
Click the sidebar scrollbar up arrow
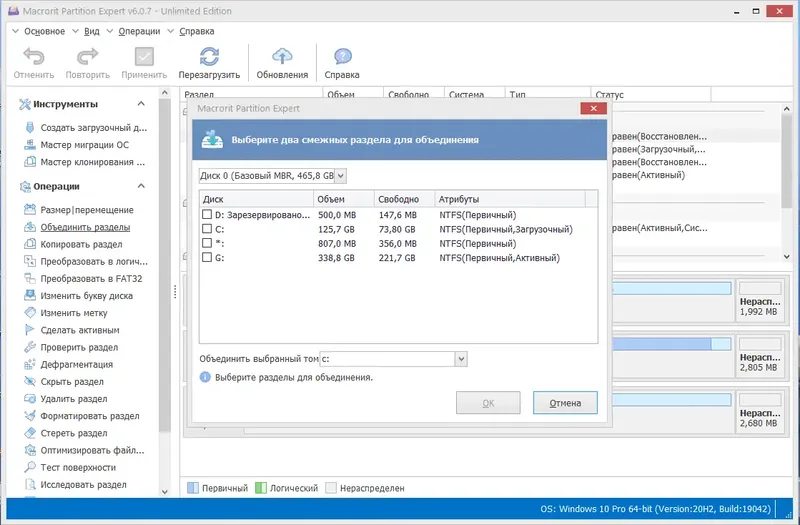pos(164,93)
